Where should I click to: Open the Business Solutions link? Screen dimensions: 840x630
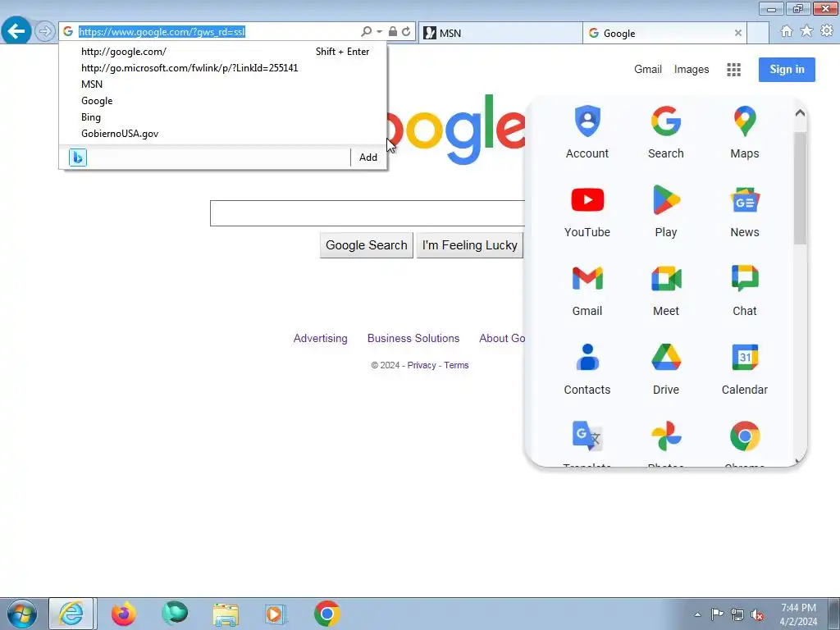413,339
